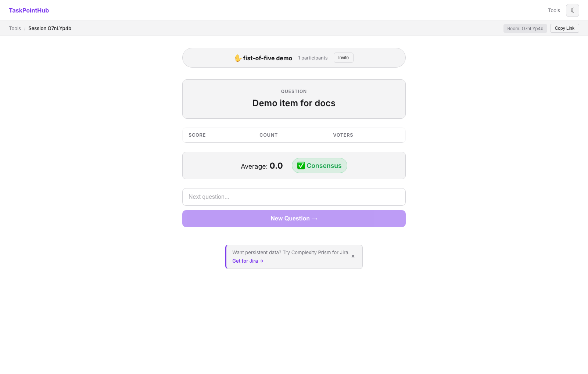Copy the room link
This screenshot has width=588, height=374.
click(x=564, y=28)
